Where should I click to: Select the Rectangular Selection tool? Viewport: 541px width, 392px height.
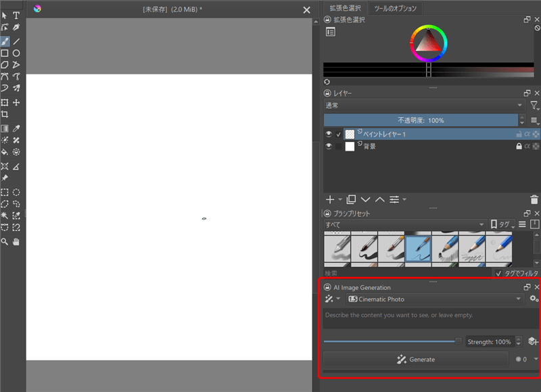click(5, 193)
